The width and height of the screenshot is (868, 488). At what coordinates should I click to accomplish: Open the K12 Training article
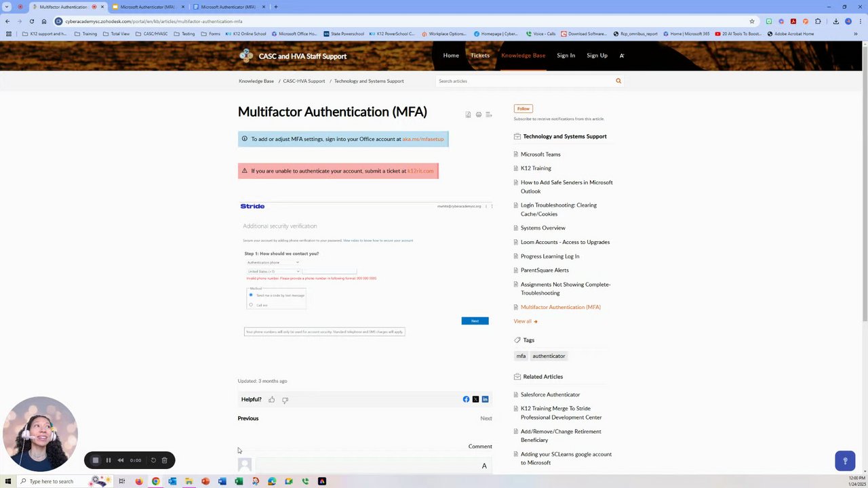click(x=536, y=168)
